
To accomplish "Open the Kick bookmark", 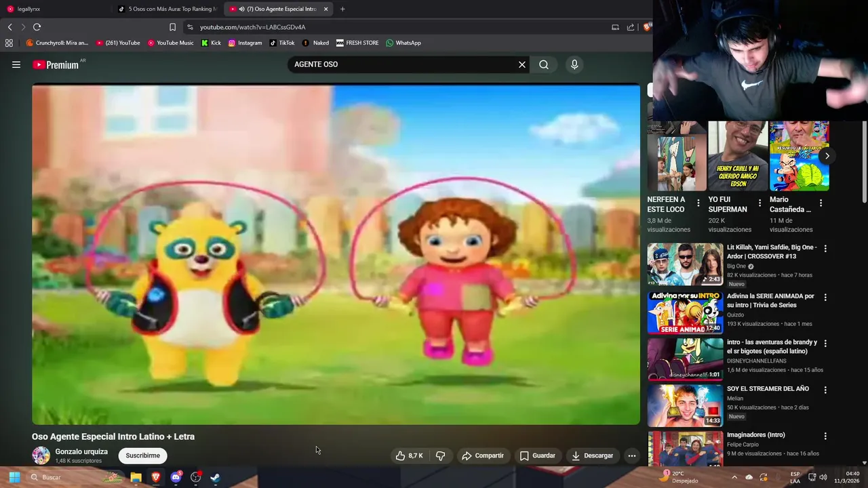I will coord(211,43).
